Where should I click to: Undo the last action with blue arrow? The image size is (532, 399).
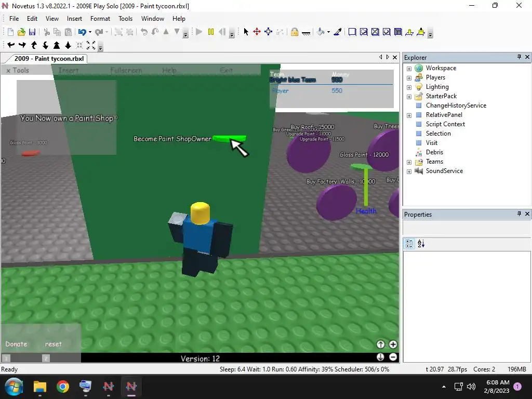pos(82,32)
